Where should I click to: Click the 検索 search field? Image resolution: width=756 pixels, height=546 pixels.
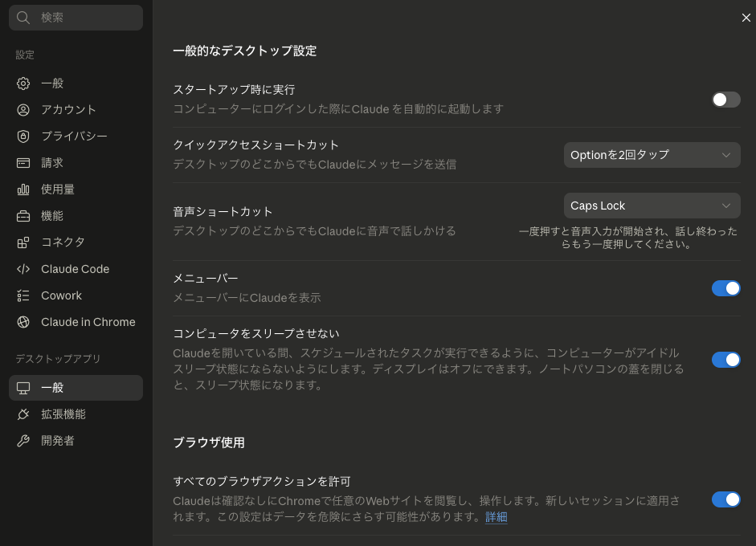tap(76, 18)
